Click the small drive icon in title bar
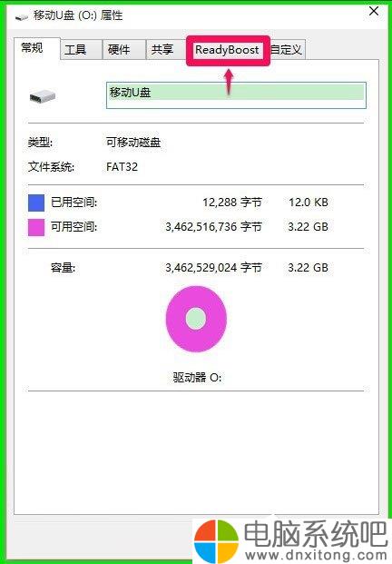Screen dimensions: 392x564 pyautogui.click(x=22, y=17)
